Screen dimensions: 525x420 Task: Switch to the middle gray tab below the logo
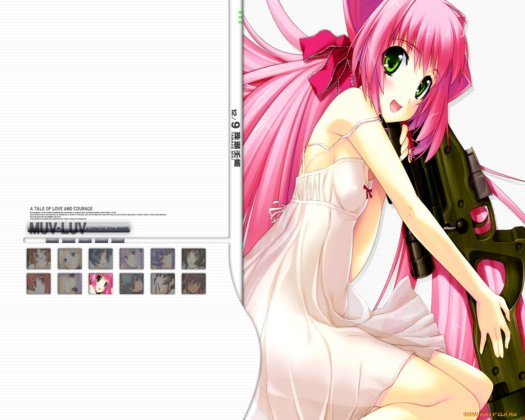pos(85,240)
